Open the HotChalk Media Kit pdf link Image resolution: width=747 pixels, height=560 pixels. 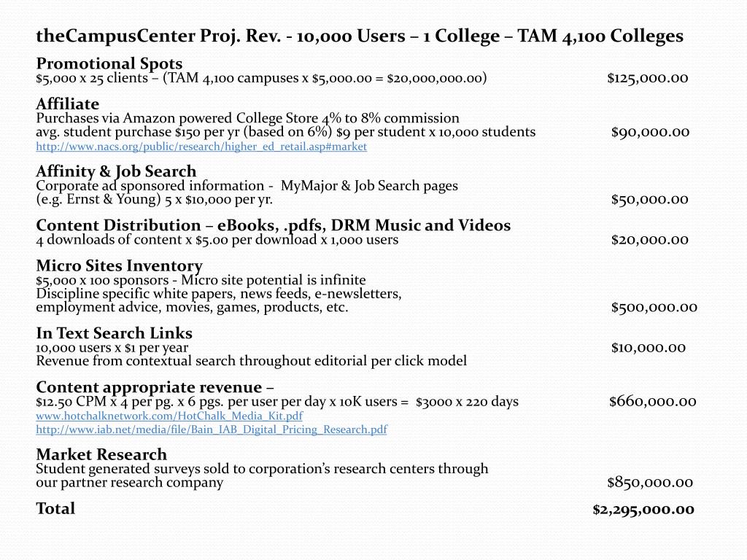click(169, 416)
